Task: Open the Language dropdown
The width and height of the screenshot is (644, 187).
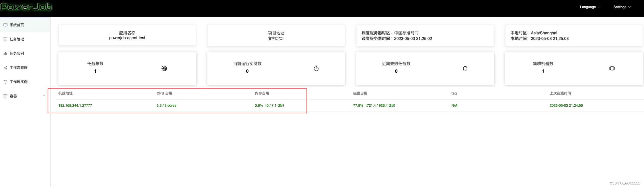Action: (590, 7)
